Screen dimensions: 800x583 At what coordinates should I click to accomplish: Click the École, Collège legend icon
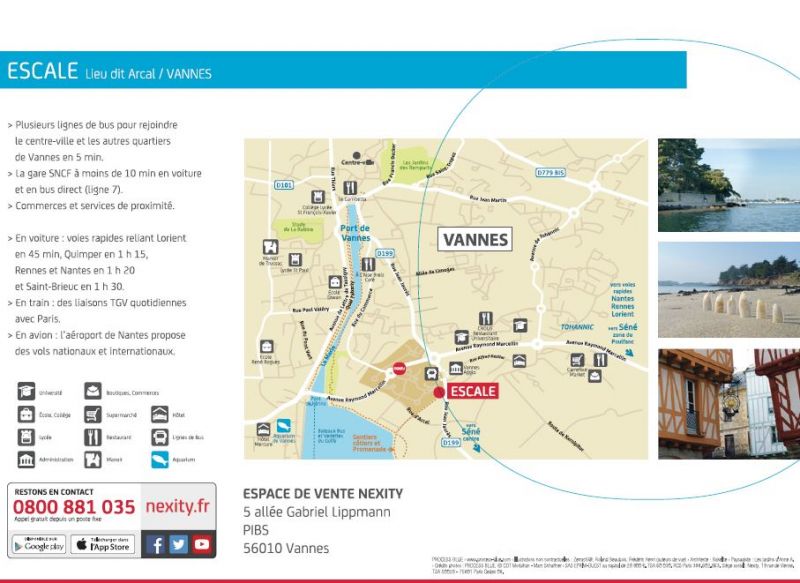pyautogui.click(x=27, y=414)
